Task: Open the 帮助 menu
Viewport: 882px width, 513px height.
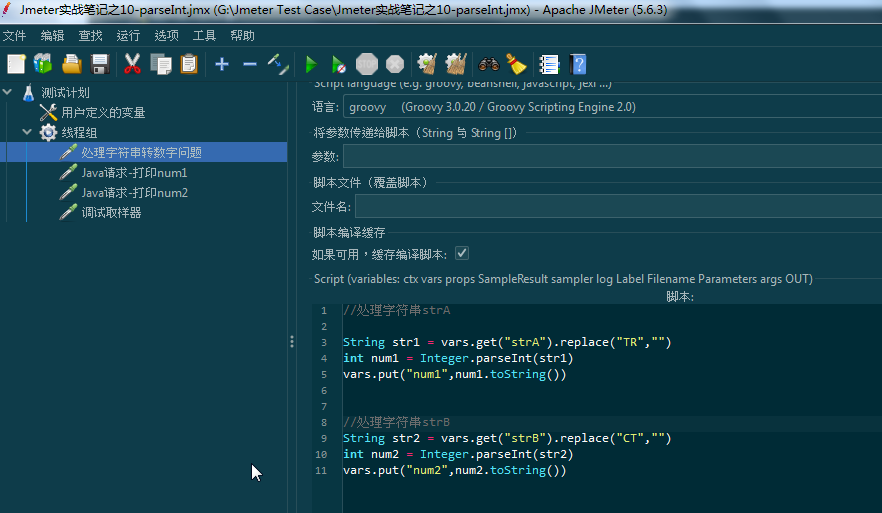Action: [242, 35]
